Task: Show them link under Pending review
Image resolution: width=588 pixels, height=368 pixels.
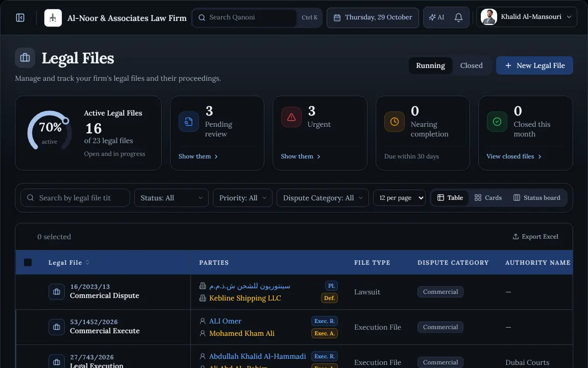Action: pos(198,156)
